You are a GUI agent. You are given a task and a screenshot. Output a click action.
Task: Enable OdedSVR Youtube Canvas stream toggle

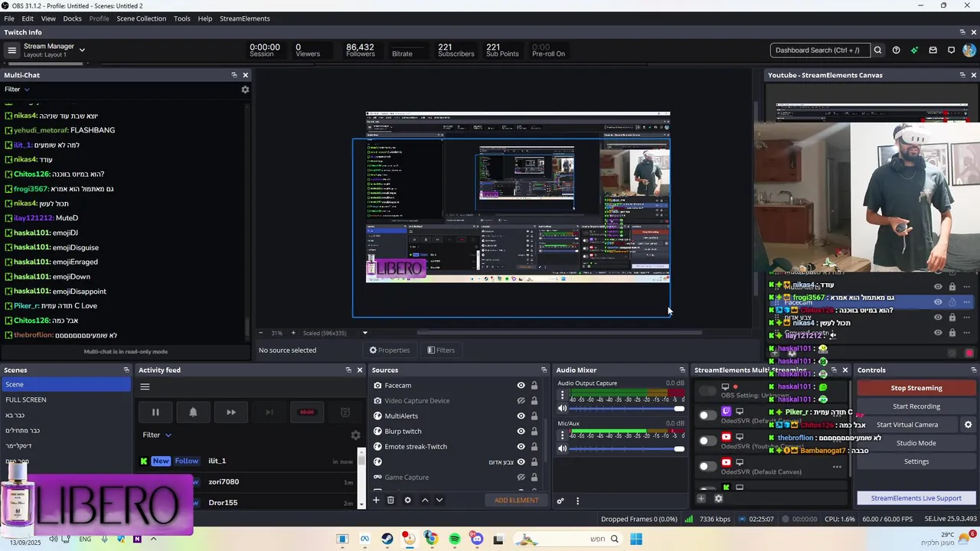pyautogui.click(x=707, y=440)
